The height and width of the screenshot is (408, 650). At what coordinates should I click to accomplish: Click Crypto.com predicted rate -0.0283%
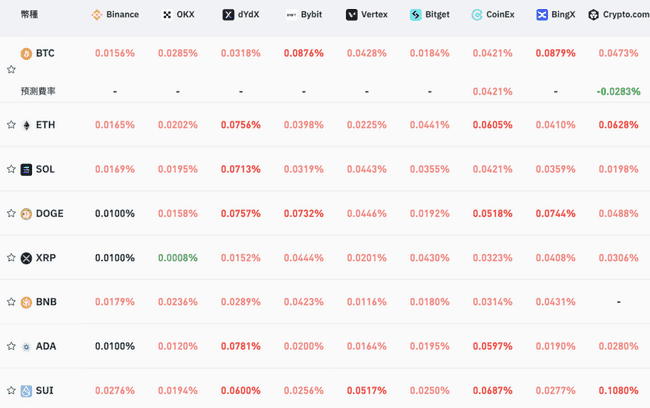(x=618, y=91)
